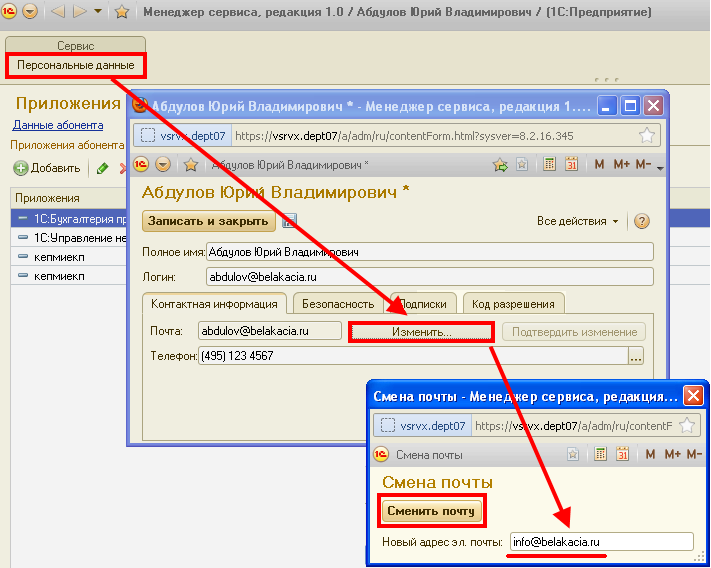The image size is (711, 568).
Task: Select the 1С:Бухгалтерия row in the list
Action: pyautogui.click(x=69, y=219)
